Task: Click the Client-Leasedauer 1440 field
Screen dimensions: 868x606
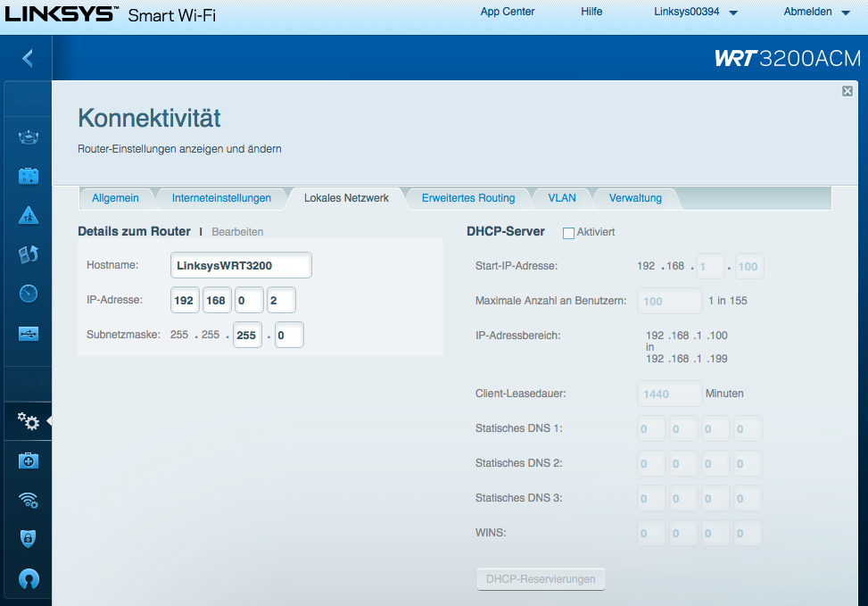Action: pyautogui.click(x=670, y=394)
